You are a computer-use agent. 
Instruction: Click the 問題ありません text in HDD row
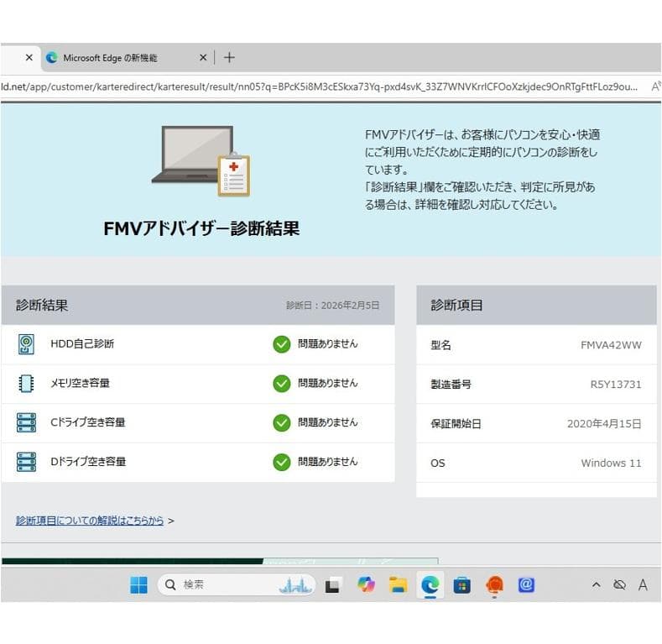[327, 344]
